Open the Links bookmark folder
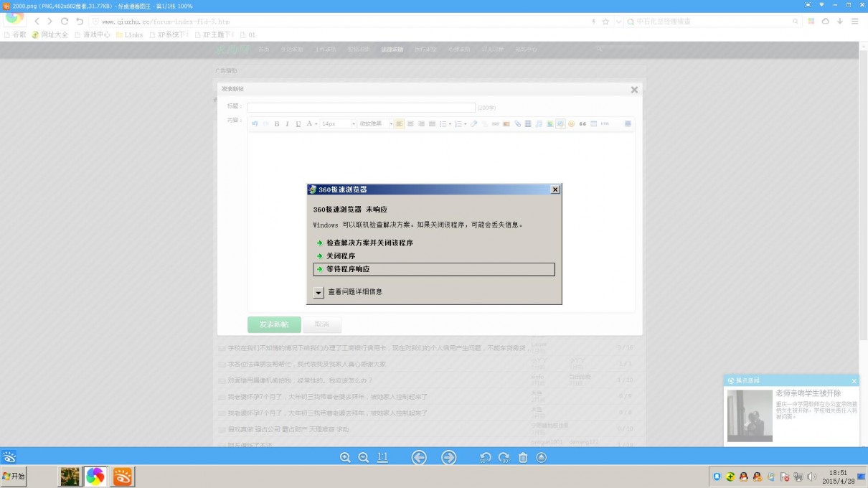The image size is (868, 488). tap(130, 34)
